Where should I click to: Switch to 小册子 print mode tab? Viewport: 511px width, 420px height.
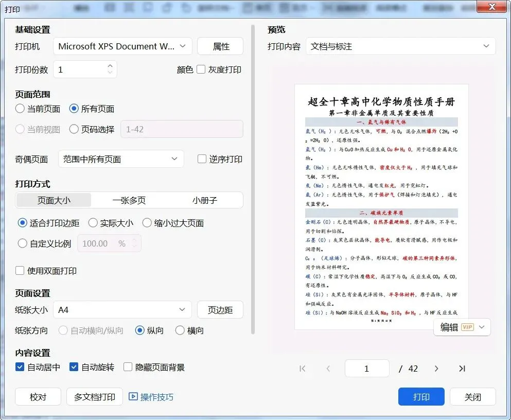pyautogui.click(x=205, y=200)
